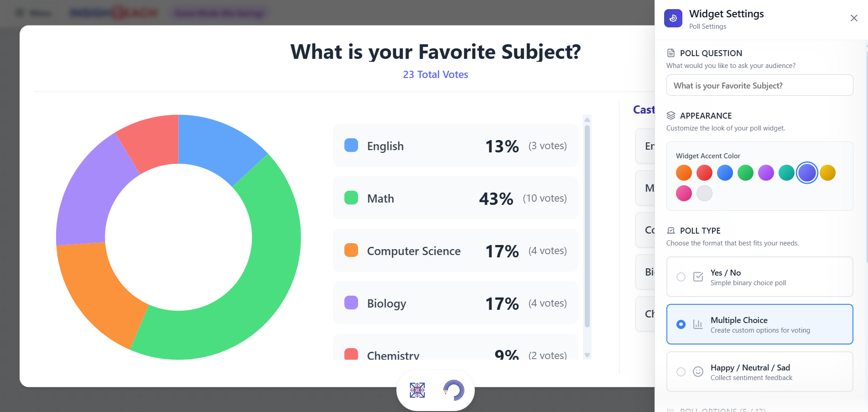Screen dimensions: 868x412
Task: Choose the pink accent color swatch
Action: (x=684, y=193)
